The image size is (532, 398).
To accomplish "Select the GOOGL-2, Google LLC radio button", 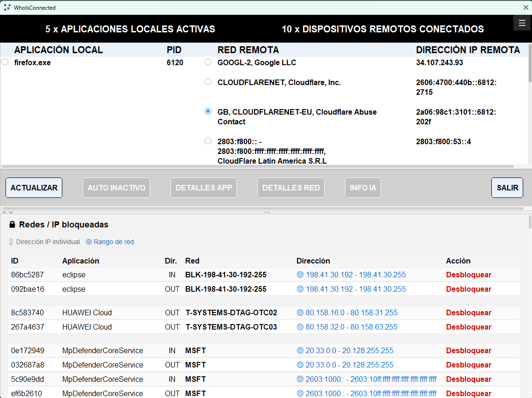I will (208, 62).
